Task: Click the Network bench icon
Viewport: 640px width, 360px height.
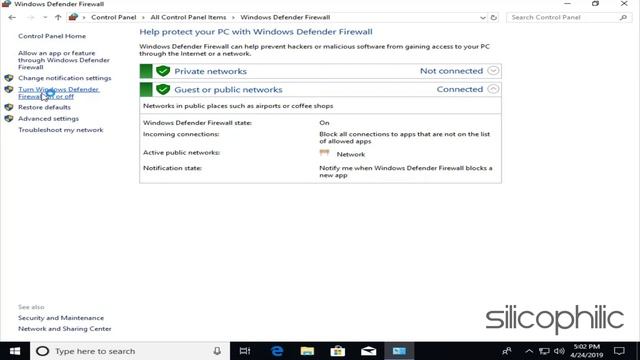Action: (x=324, y=153)
